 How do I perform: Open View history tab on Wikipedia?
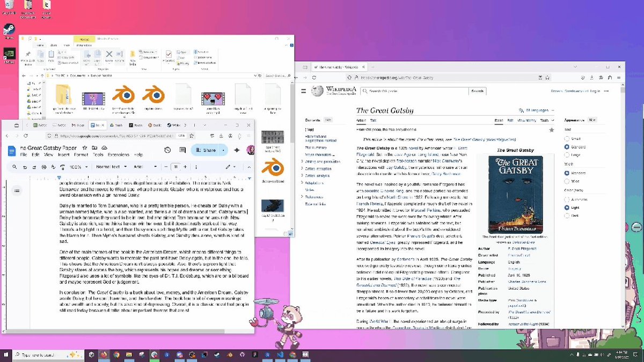pos(526,121)
